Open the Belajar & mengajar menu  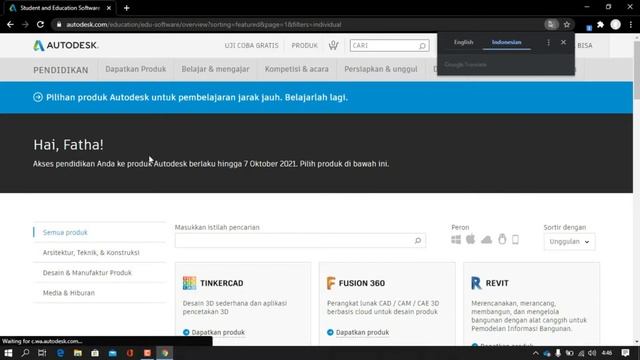click(215, 69)
